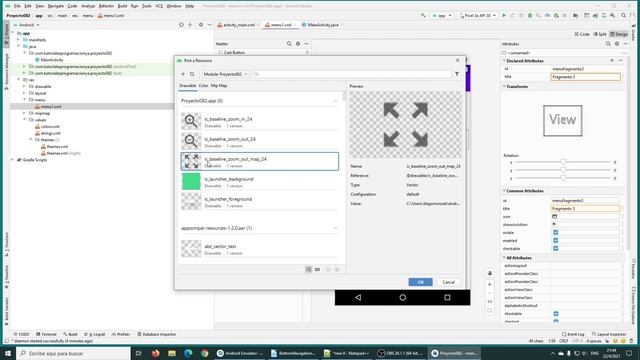Open Palette settings gear
This screenshot has height=360, width=640.
(x=298, y=44)
